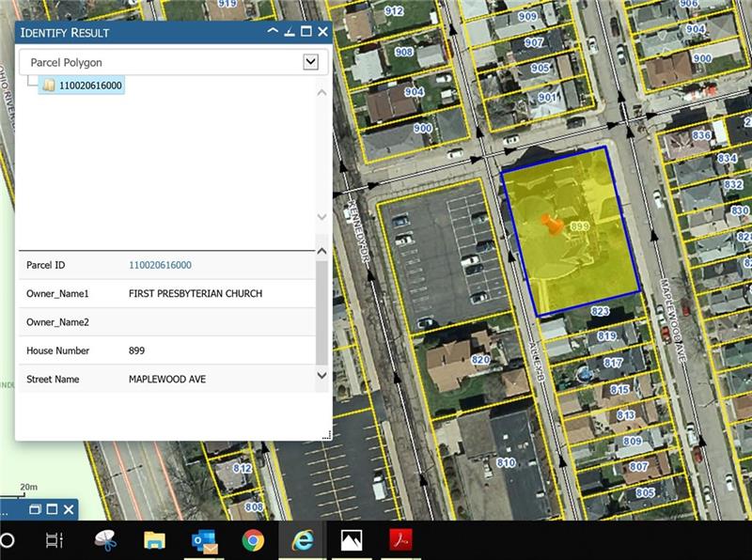Screen dimensions: 752x560
Task: Open the Photos app from taskbar
Action: (352, 540)
